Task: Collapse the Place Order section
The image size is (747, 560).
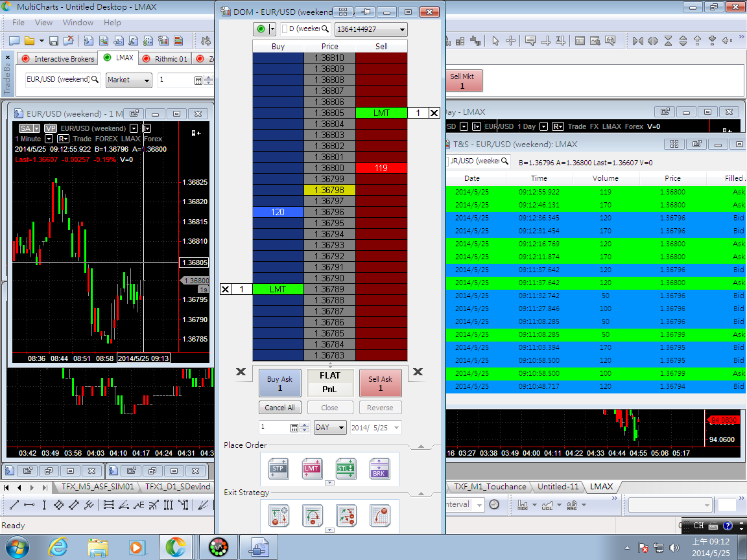Action: point(421,446)
